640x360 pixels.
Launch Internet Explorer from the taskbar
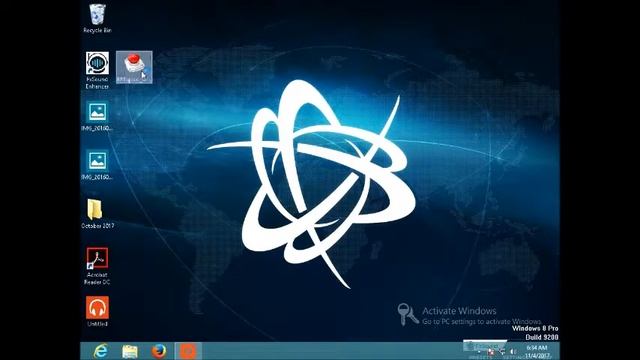tap(100, 351)
